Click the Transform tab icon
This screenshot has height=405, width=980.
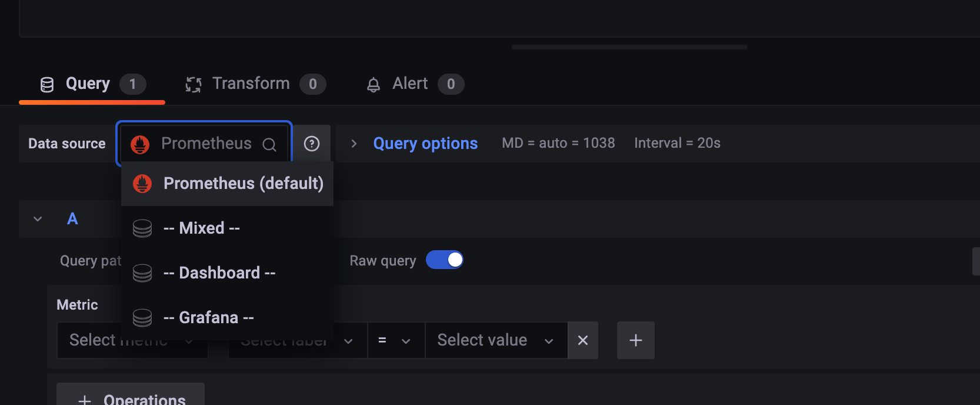(x=194, y=85)
